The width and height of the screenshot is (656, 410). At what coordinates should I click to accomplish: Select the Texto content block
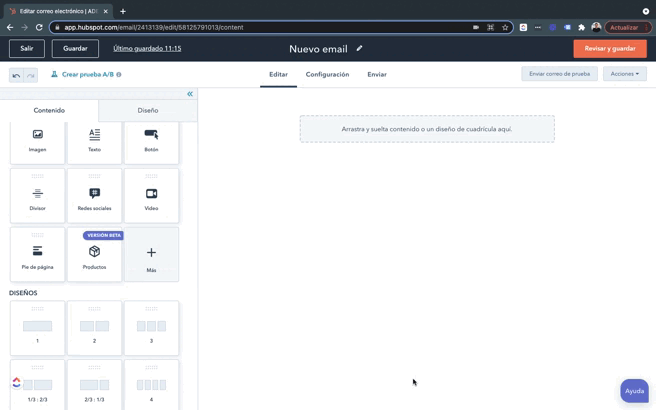tap(94, 140)
